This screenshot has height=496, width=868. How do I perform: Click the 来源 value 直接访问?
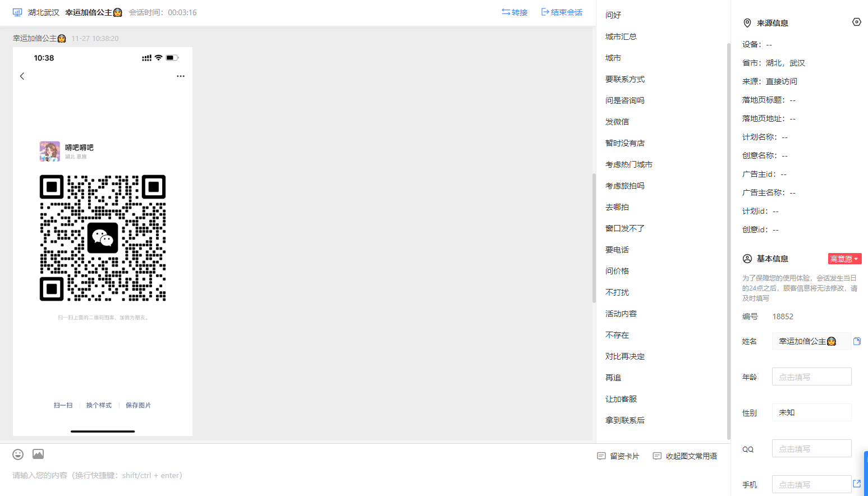[782, 81]
